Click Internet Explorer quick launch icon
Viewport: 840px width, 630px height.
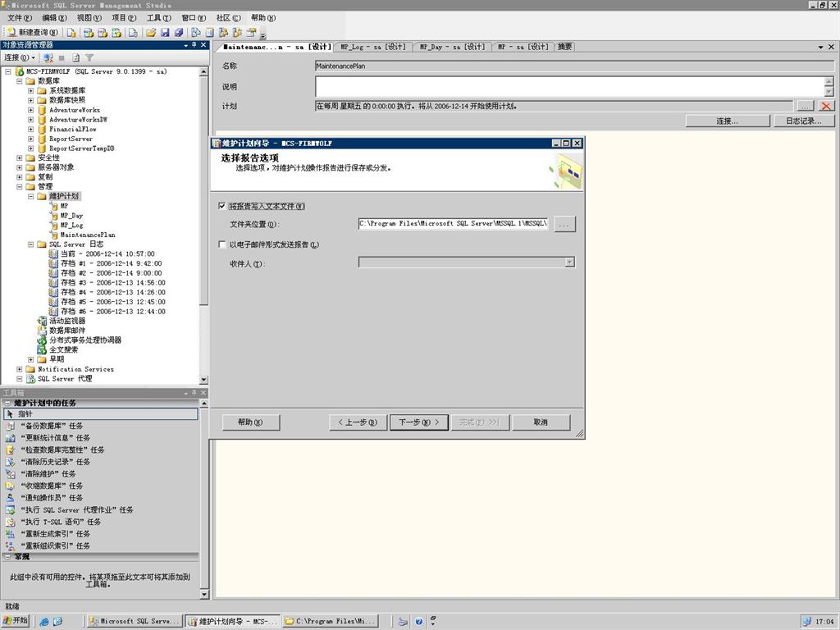tap(44, 622)
